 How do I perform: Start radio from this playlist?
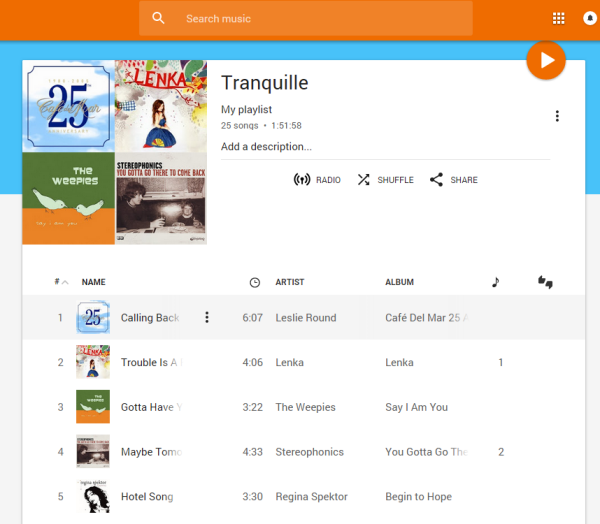[317, 180]
